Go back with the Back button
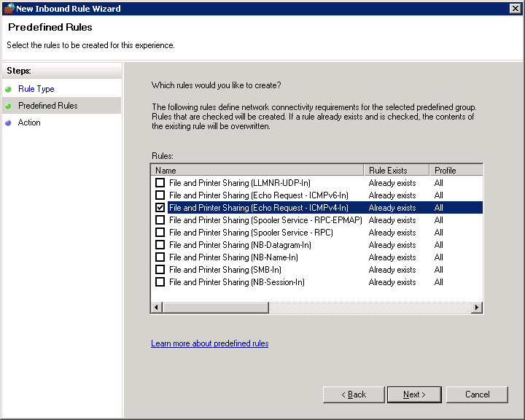Image resolution: width=525 pixels, height=420 pixels. (x=354, y=394)
